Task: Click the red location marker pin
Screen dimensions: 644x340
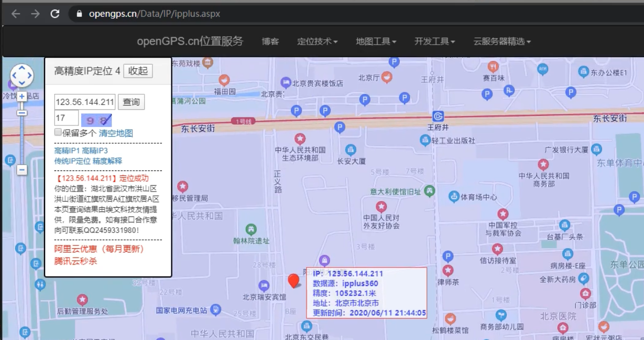Action: (x=293, y=281)
